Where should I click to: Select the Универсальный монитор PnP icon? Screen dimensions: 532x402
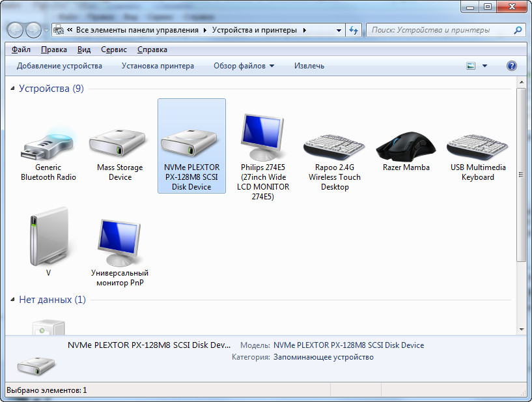(x=119, y=242)
